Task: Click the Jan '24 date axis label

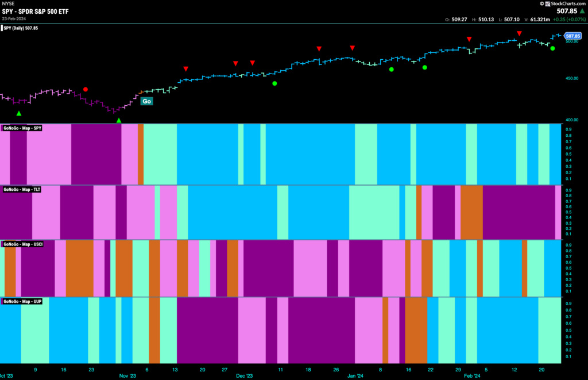Action: tap(355, 375)
